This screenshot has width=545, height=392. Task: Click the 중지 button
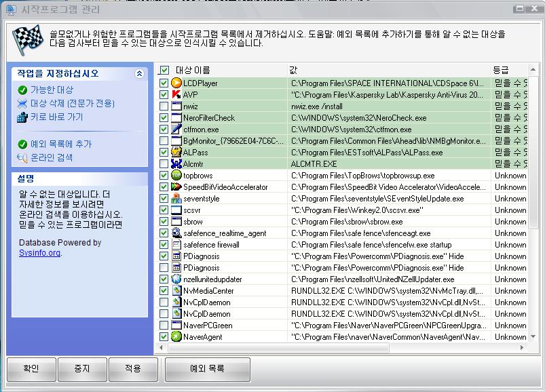click(x=82, y=369)
